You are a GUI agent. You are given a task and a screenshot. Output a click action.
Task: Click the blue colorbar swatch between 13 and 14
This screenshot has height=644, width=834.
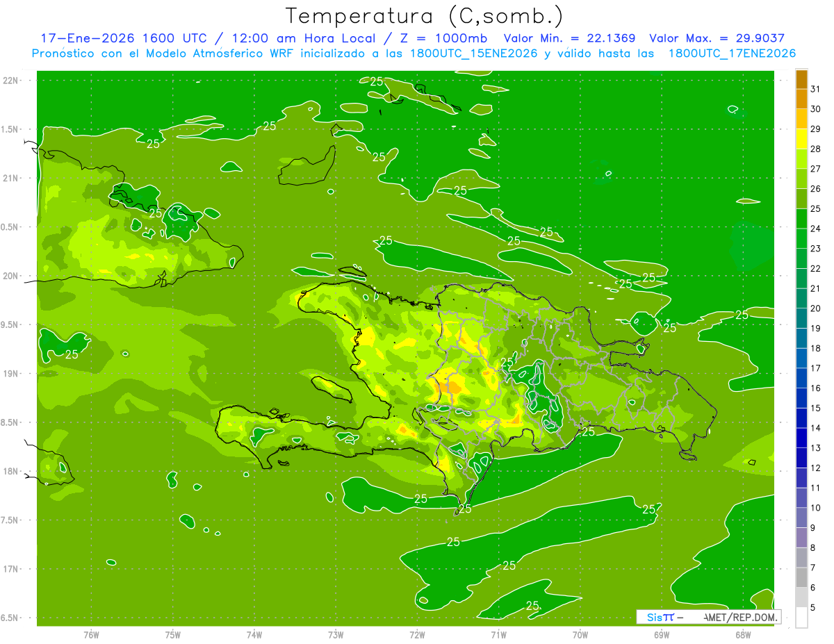pos(801,438)
